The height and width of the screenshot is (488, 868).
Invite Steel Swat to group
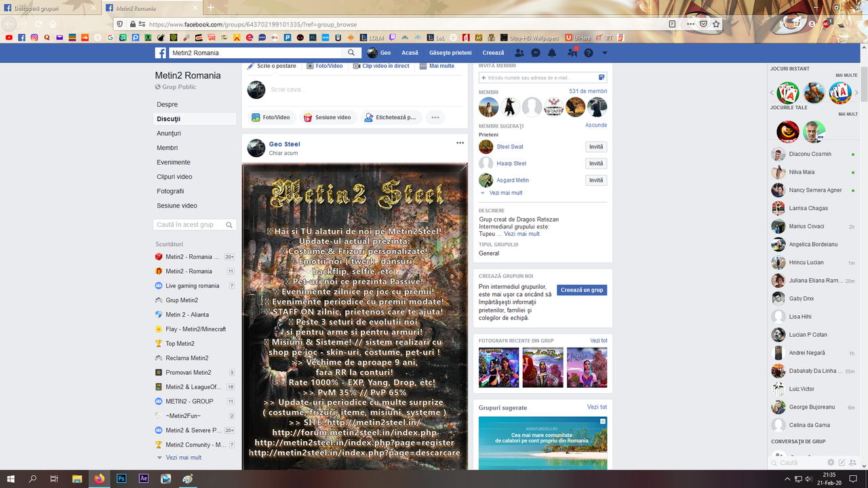coord(596,147)
